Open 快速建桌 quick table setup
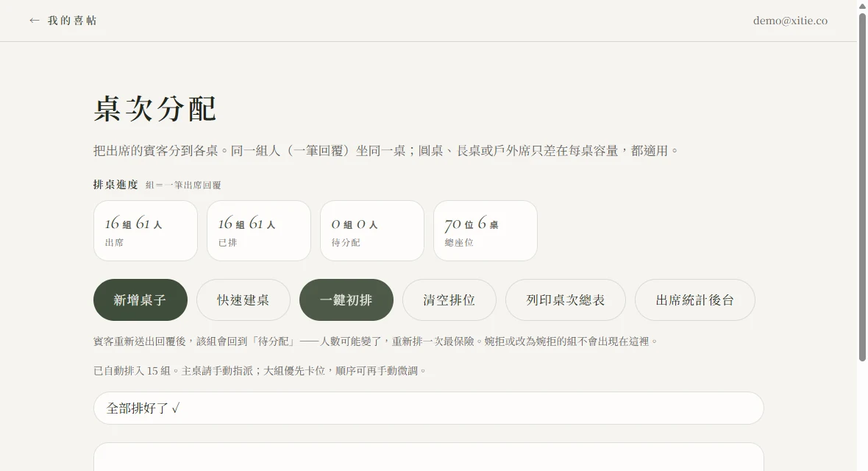 click(x=243, y=300)
